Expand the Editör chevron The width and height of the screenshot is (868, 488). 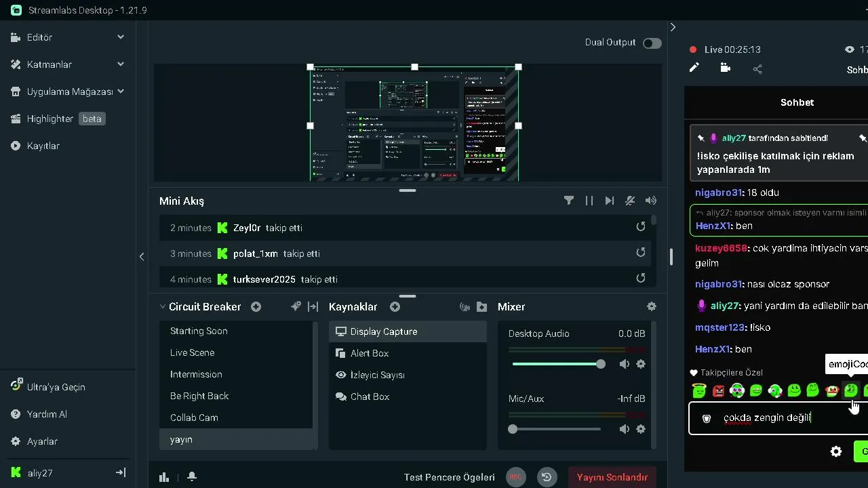point(121,37)
